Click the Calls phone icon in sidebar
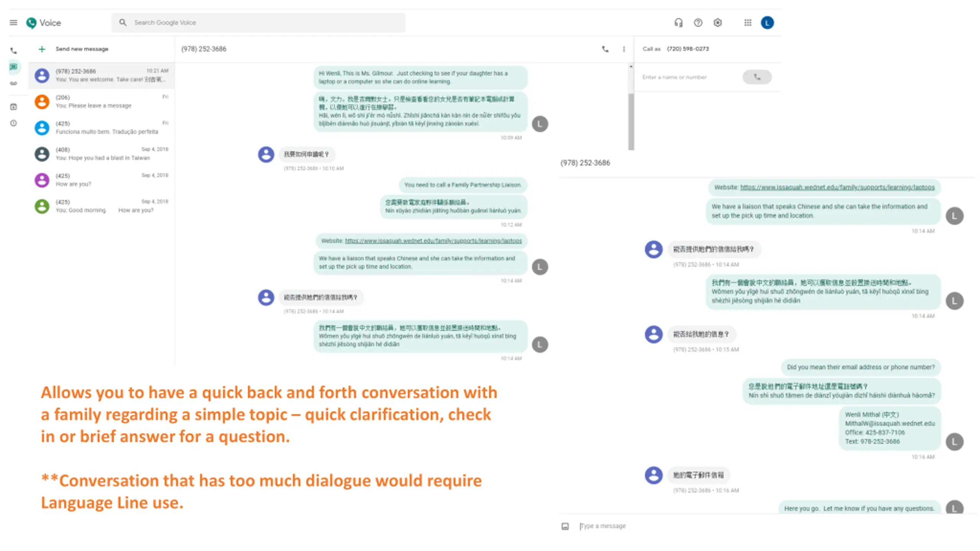 tap(13, 51)
